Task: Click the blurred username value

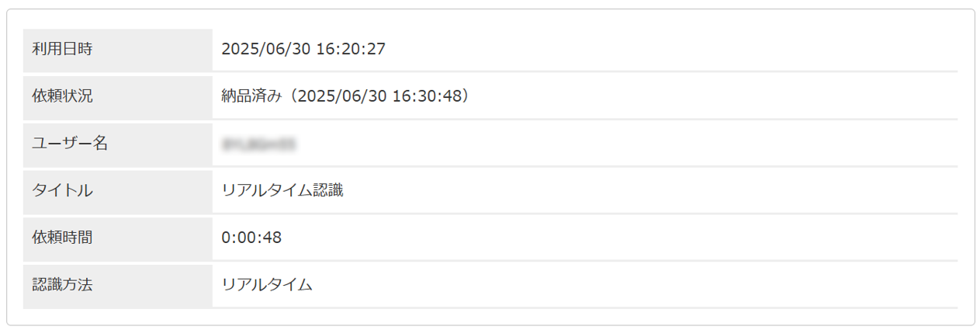Action: pos(260,144)
